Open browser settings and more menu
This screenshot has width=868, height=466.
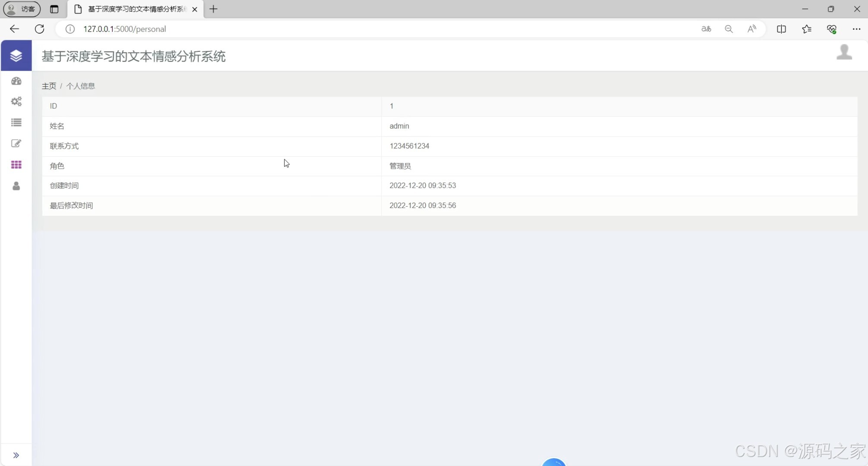(x=856, y=29)
